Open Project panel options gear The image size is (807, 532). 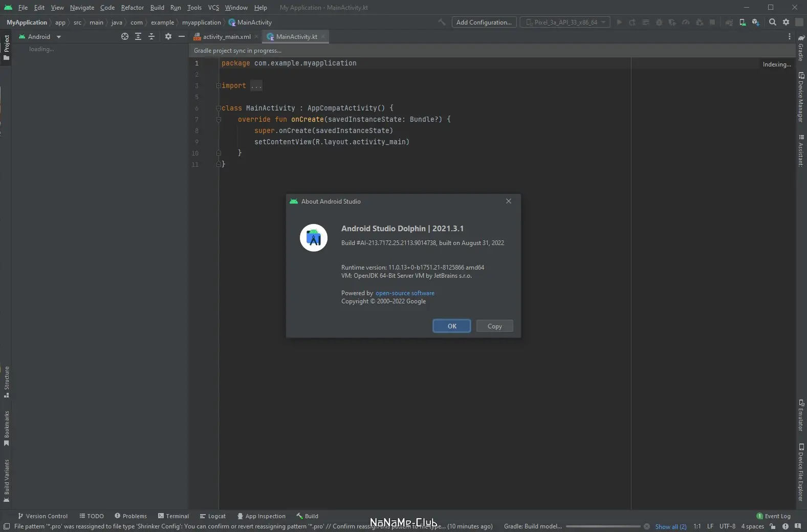click(168, 36)
